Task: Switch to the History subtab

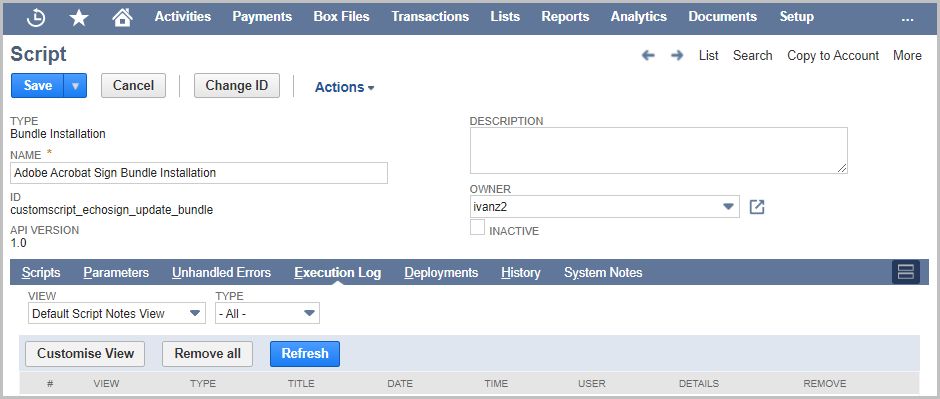Action: pyautogui.click(x=521, y=273)
